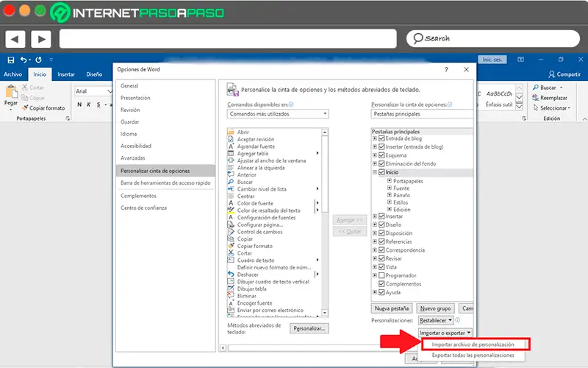The height and width of the screenshot is (368, 588).
Task: Collapse the Inicio tree node
Action: [x=375, y=172]
